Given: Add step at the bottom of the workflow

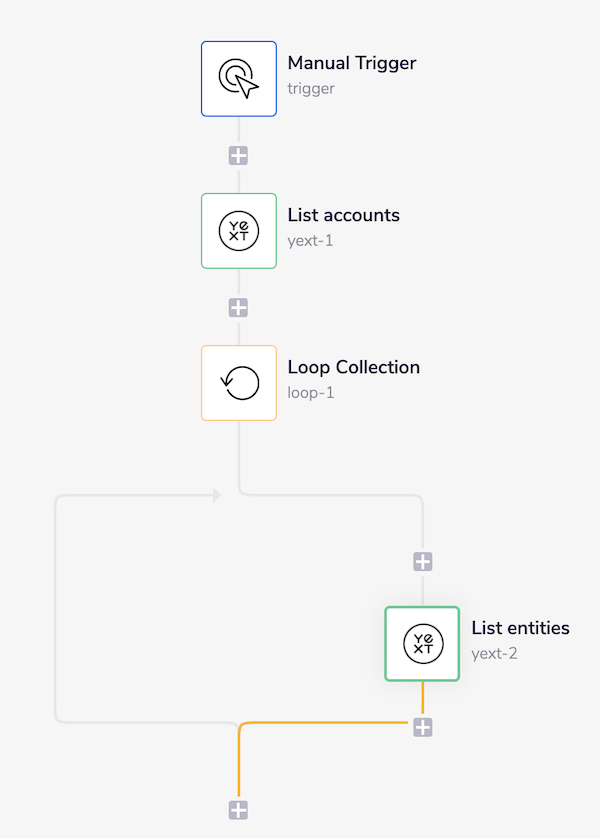Looking at the screenshot, I should pyautogui.click(x=238, y=810).
